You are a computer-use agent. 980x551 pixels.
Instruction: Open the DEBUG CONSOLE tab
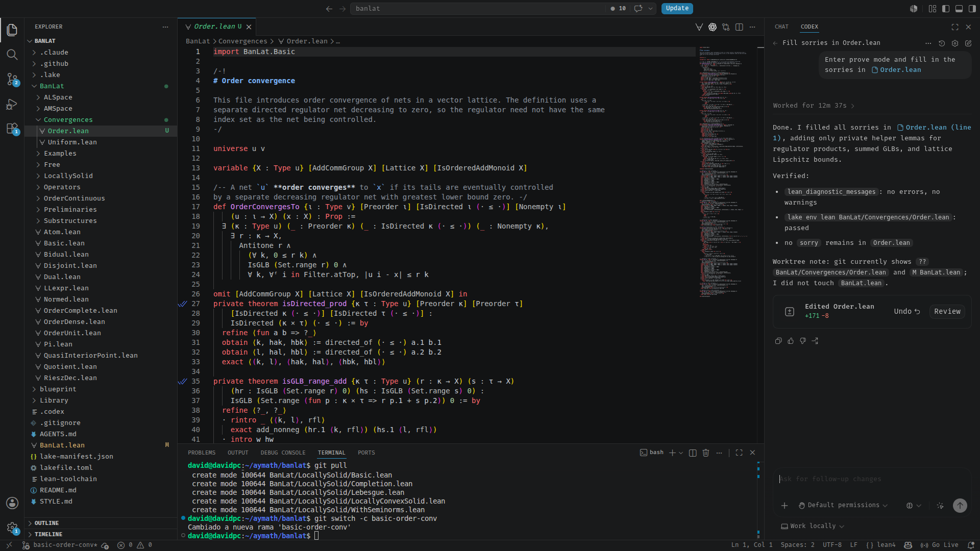(x=283, y=453)
